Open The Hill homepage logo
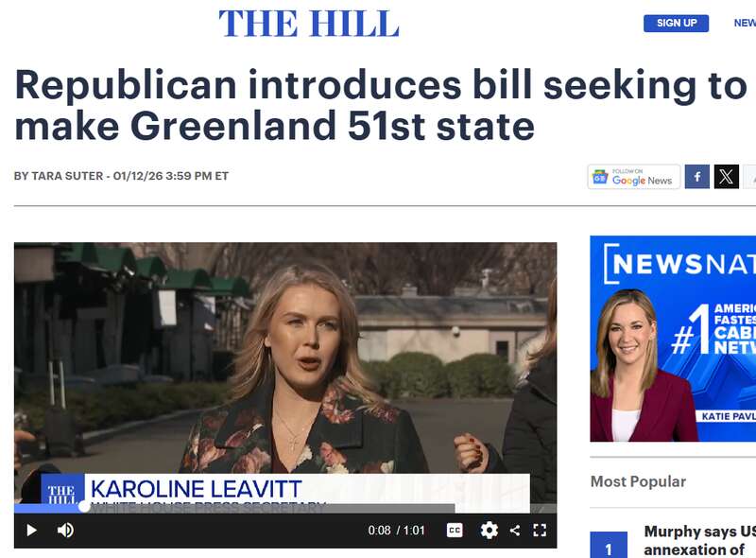756x558 pixels. coord(309,23)
